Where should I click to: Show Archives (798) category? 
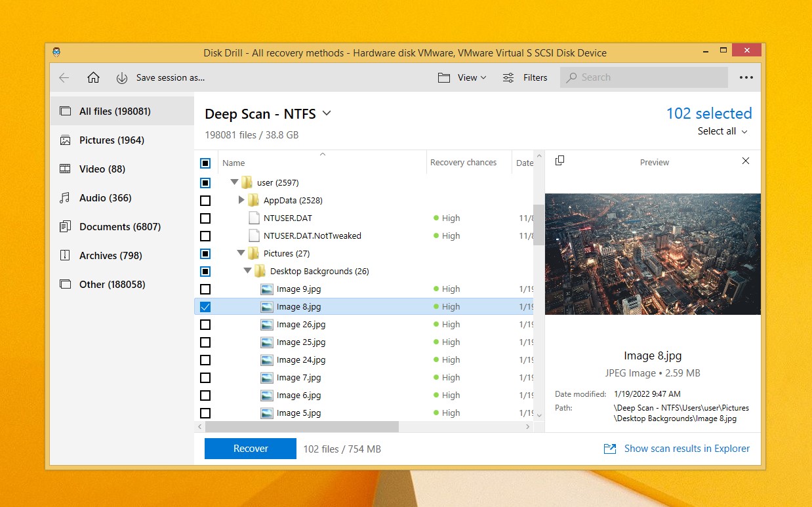122,256
